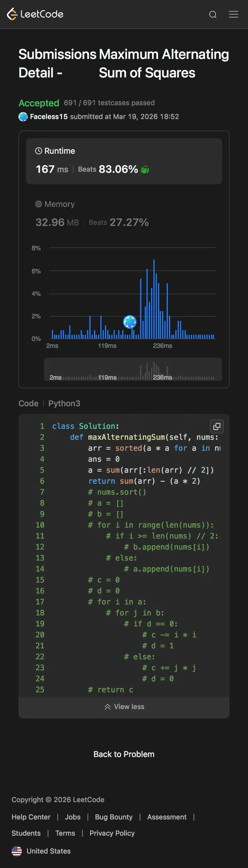Click the Accepted status text
Image resolution: width=248 pixels, height=868 pixels.
pyautogui.click(x=39, y=103)
